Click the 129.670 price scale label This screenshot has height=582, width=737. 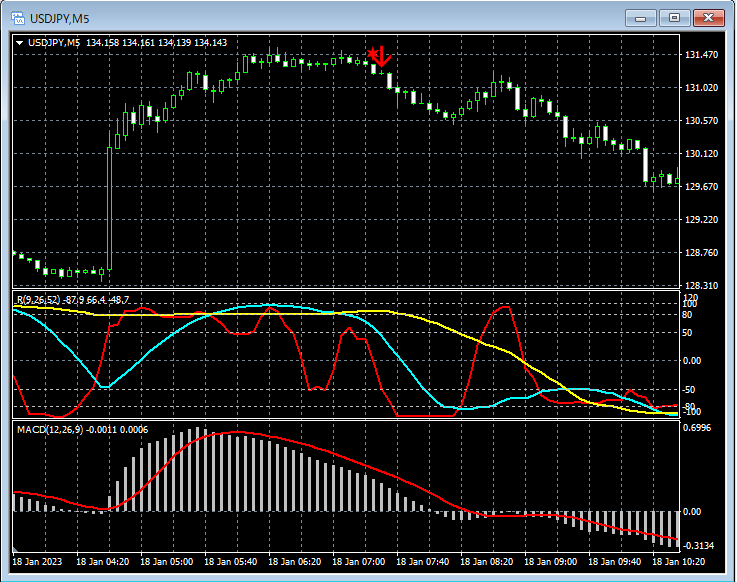click(x=702, y=187)
